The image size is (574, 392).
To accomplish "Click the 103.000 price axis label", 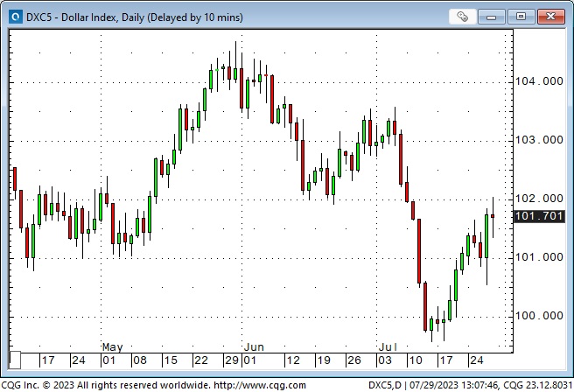I will [x=539, y=140].
